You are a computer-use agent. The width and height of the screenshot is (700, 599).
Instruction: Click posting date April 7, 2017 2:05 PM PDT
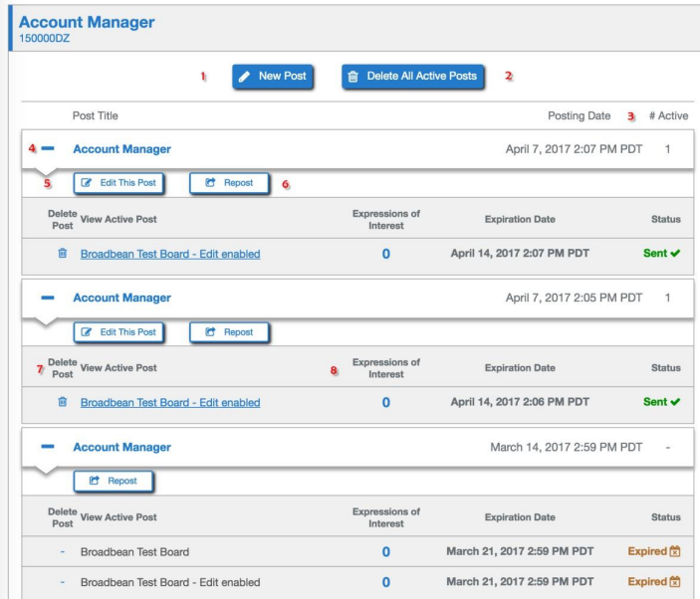coord(574,298)
